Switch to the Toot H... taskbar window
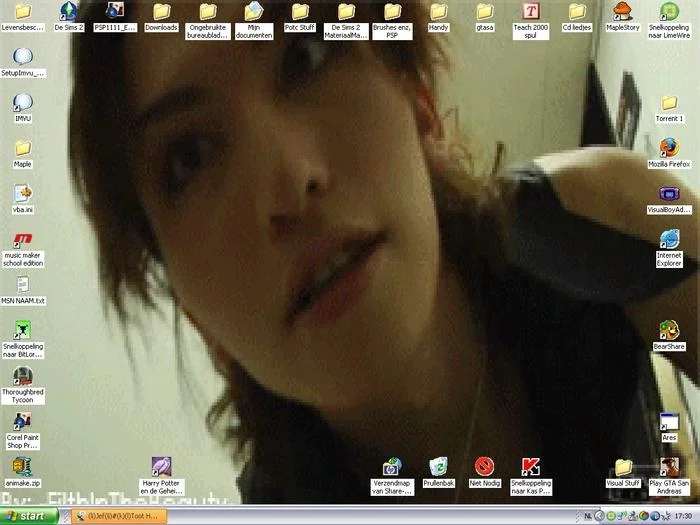The image size is (700, 525). [x=119, y=516]
